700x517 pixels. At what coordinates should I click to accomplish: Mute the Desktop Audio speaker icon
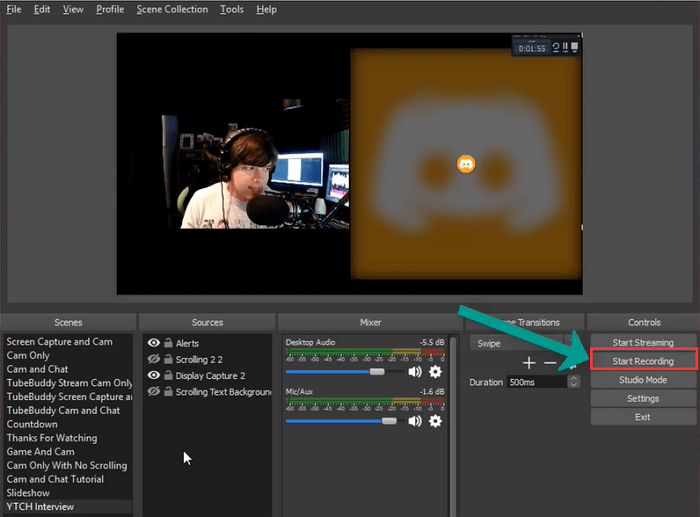click(415, 372)
